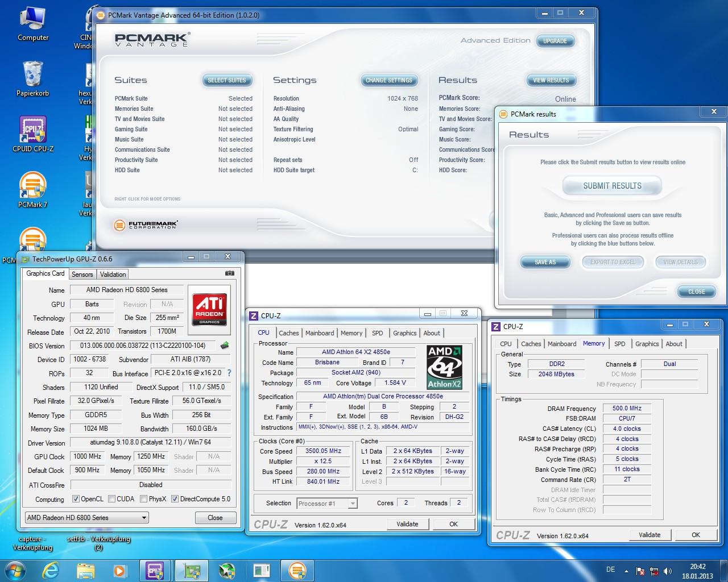
Task: Open the Processor #1 selection dropdown
Action: click(326, 503)
